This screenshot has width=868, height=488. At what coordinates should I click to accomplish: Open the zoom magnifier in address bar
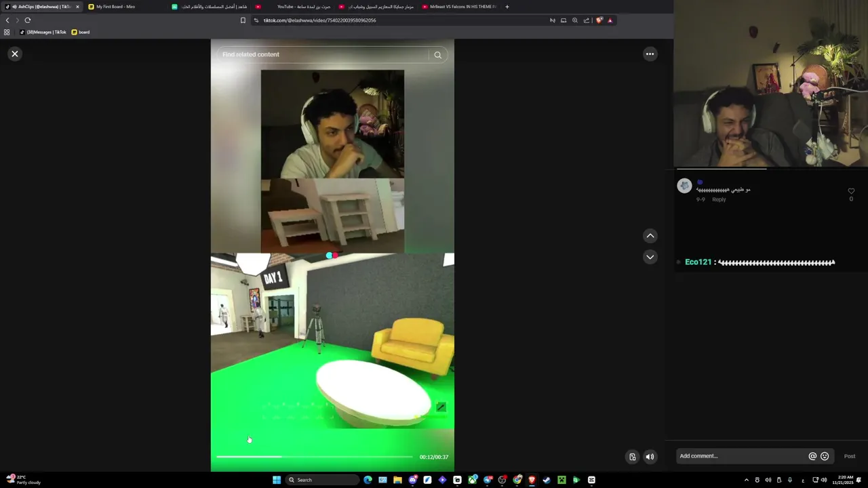coord(575,20)
